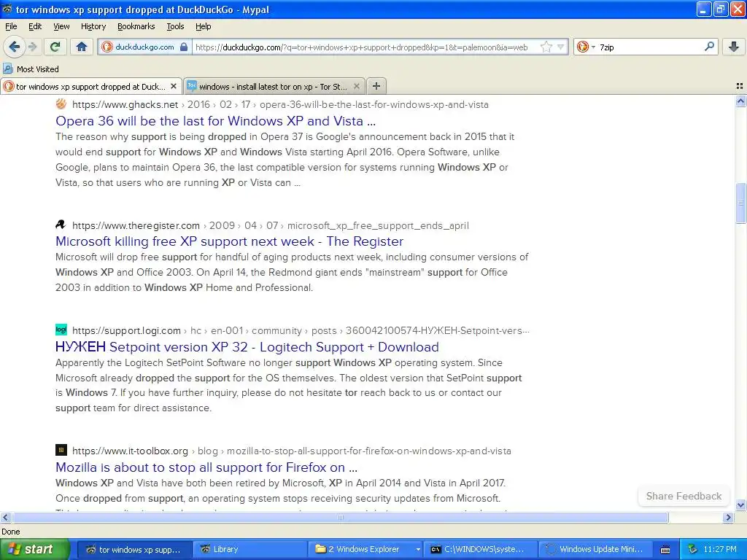Open 'Opera 36 will be the last' result
The width and height of the screenshot is (747, 560).
point(215,121)
